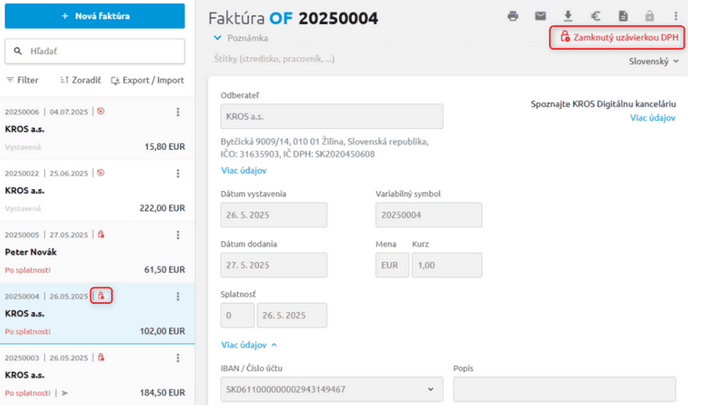Viewport: 701px width, 410px height.
Task: Click the Nová faktúra button
Action: pos(95,16)
